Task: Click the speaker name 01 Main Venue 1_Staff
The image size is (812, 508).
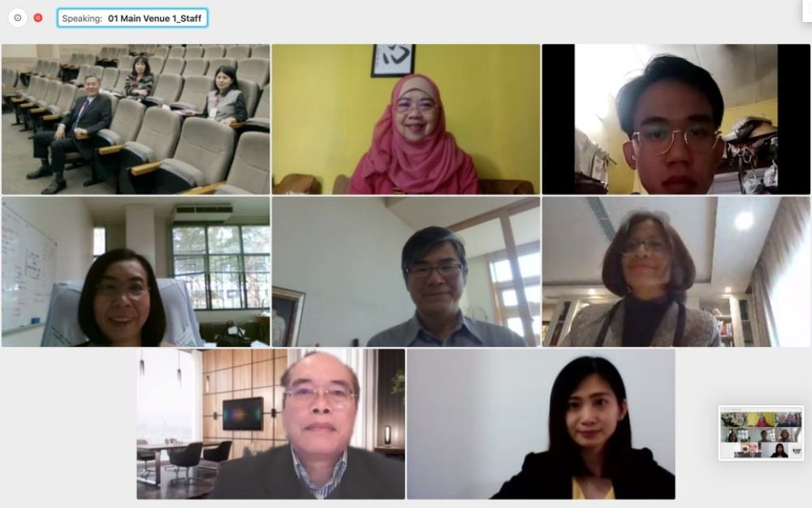Action: [154, 19]
